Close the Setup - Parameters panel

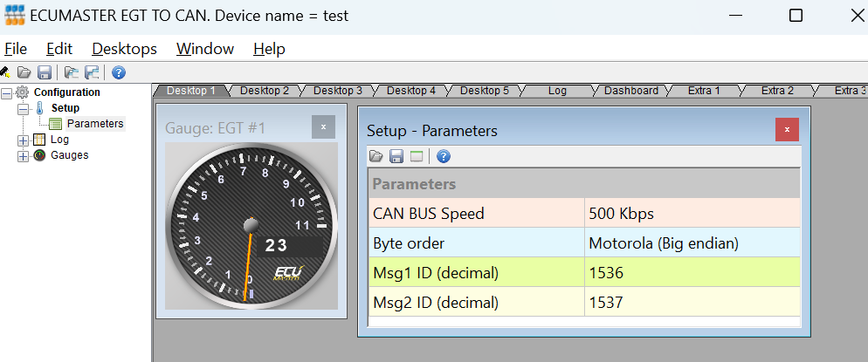(x=787, y=129)
